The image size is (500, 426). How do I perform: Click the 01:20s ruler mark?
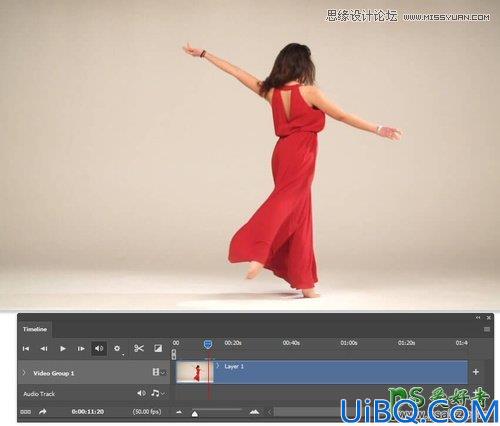point(406,343)
